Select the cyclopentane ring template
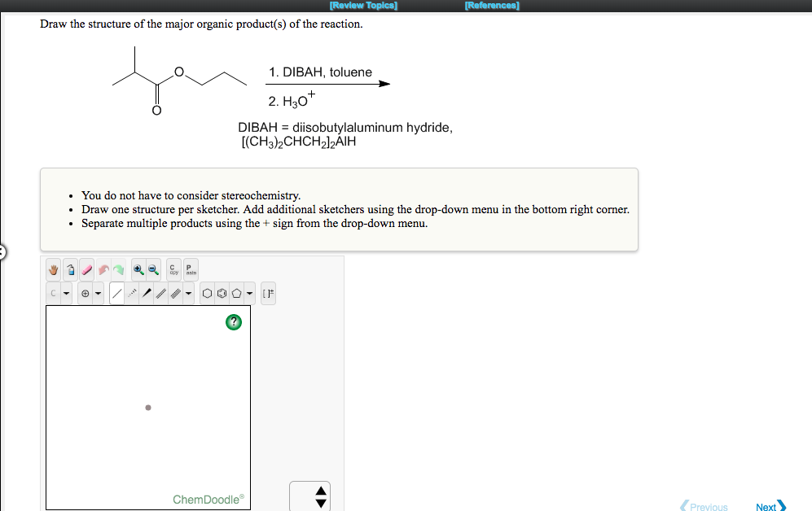812x511 pixels. point(235,293)
